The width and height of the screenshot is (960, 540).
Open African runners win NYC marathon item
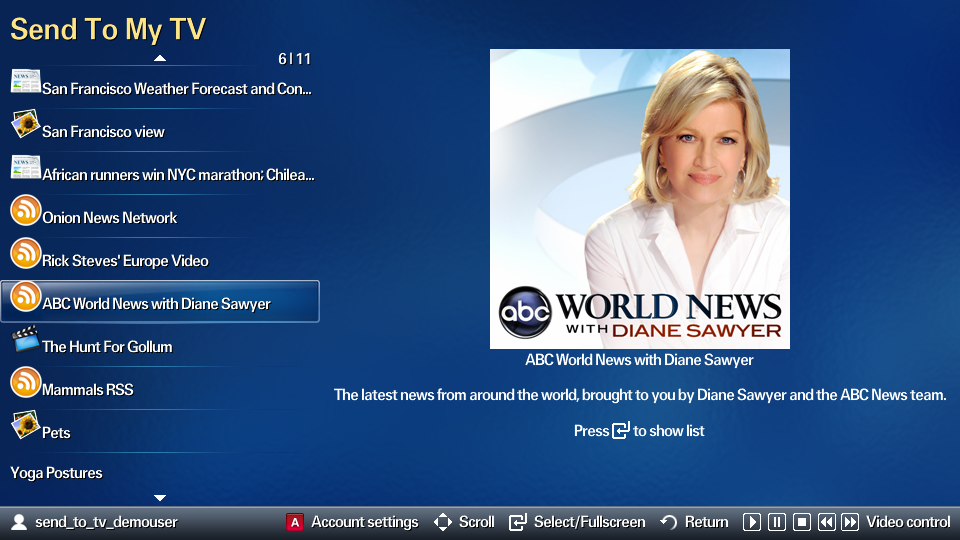pyautogui.click(x=160, y=173)
